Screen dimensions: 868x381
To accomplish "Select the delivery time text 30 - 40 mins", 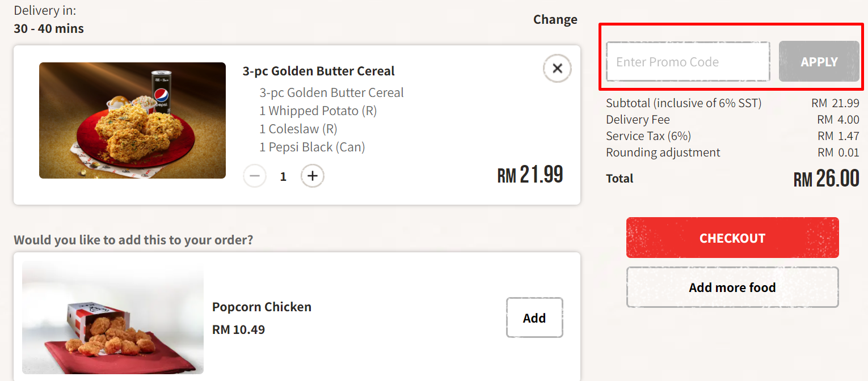I will click(x=49, y=28).
